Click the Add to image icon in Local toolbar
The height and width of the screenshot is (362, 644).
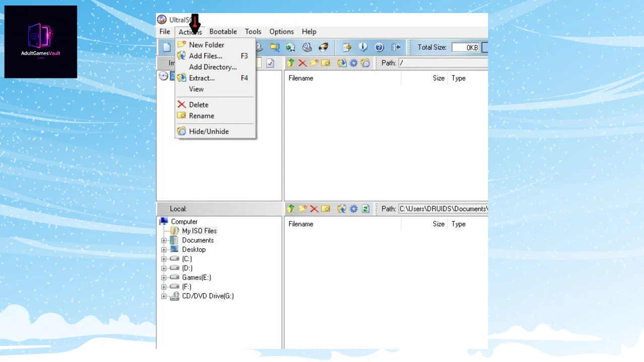coord(342,209)
